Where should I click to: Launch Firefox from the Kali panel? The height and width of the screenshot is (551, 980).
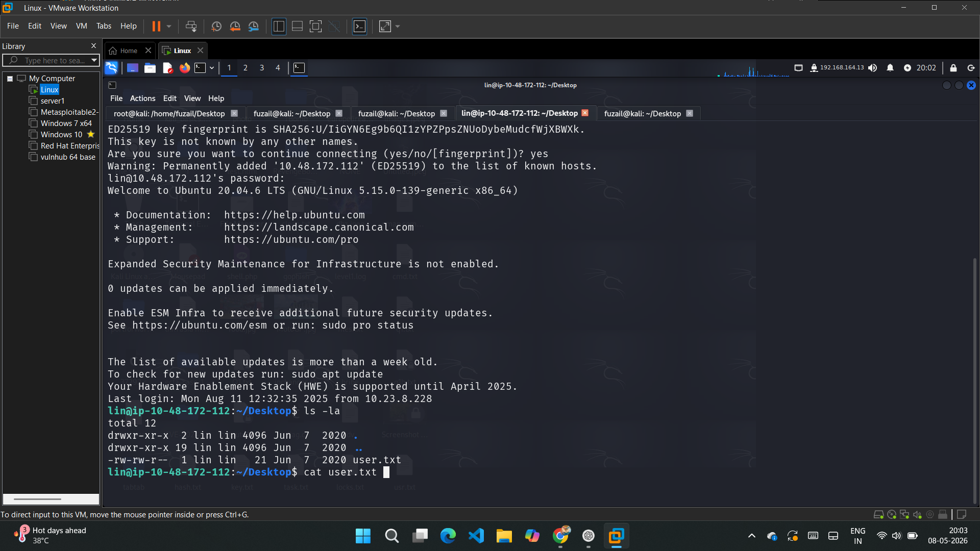pyautogui.click(x=184, y=68)
